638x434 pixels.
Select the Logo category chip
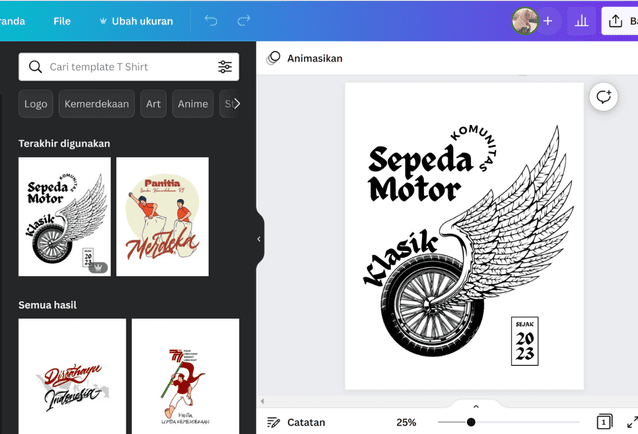pyautogui.click(x=36, y=104)
